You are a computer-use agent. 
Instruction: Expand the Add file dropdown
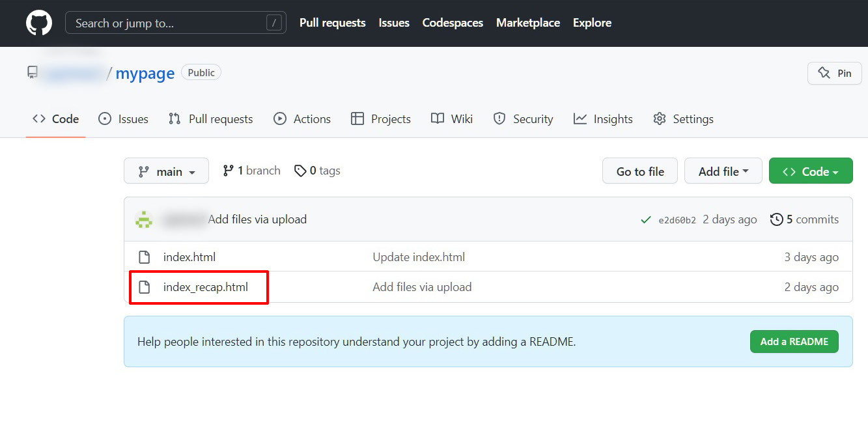(723, 171)
